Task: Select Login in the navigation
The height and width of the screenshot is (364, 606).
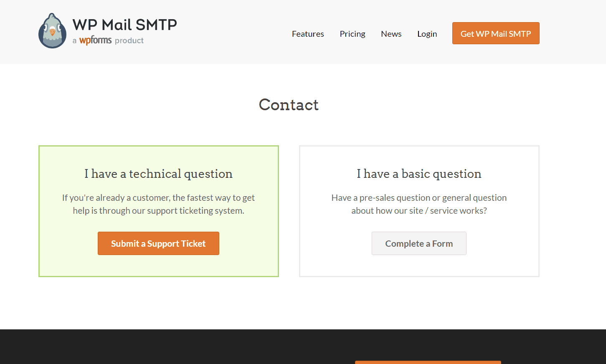Action: pos(427,34)
